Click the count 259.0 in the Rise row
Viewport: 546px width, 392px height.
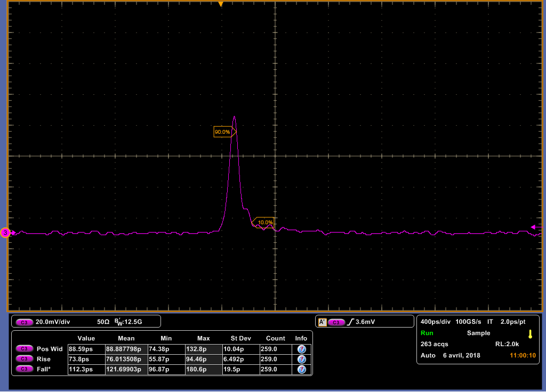(x=276, y=359)
